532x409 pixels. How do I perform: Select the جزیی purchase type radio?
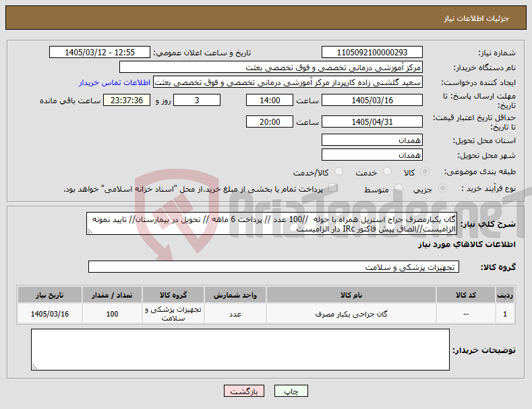coord(442,188)
